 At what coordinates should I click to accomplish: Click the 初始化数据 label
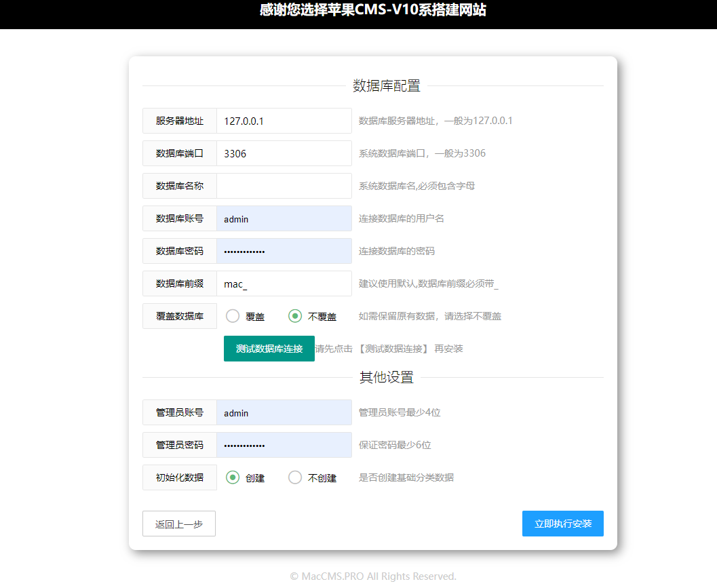pyautogui.click(x=179, y=477)
